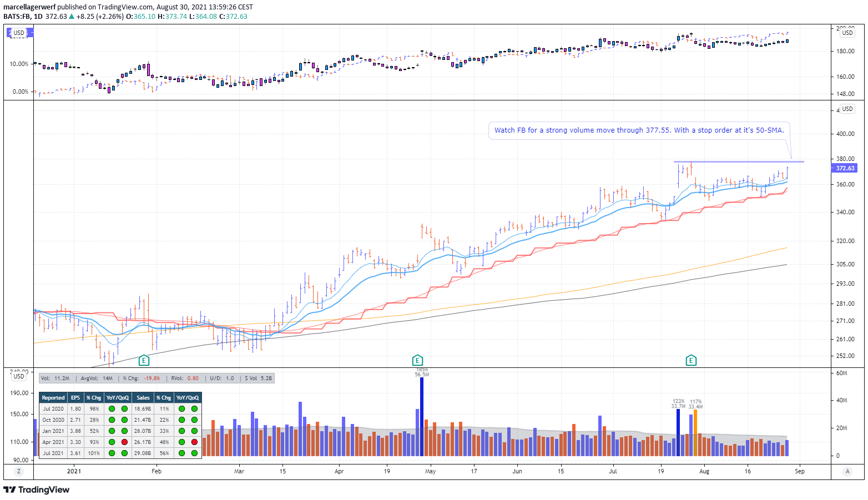Click the RVol 0.80 stat cell

pyautogui.click(x=184, y=378)
